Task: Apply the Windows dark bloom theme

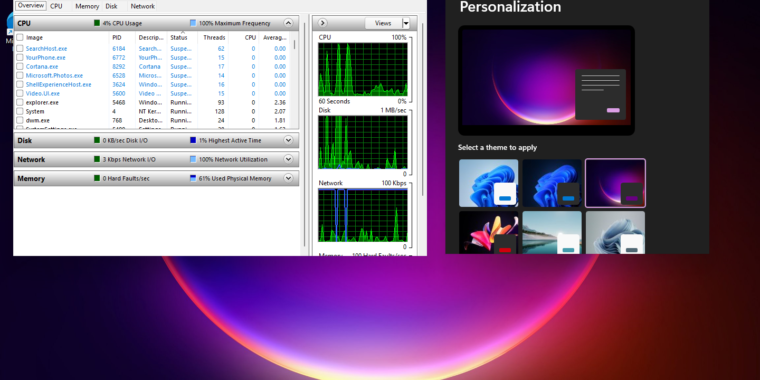Action: coord(552,183)
